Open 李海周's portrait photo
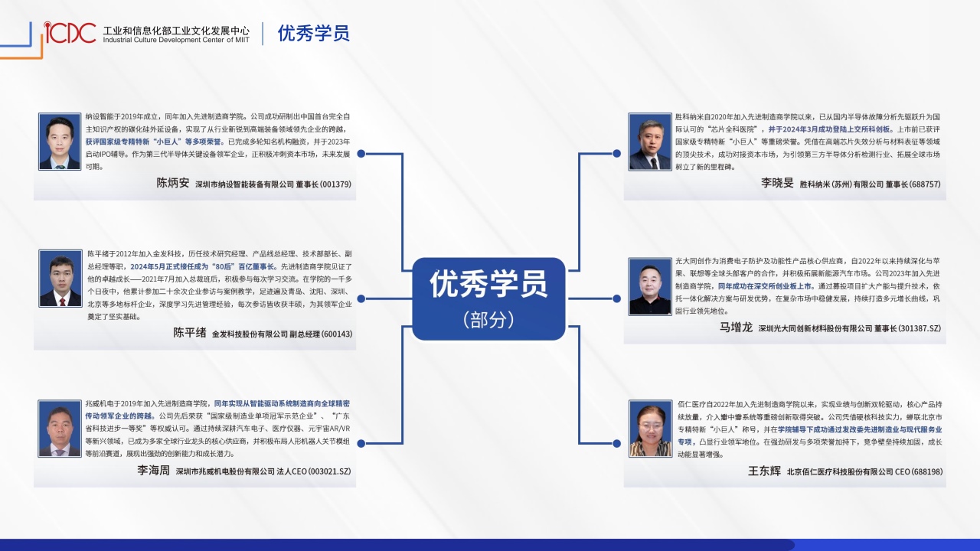This screenshot has width=980, height=551. 60,429
